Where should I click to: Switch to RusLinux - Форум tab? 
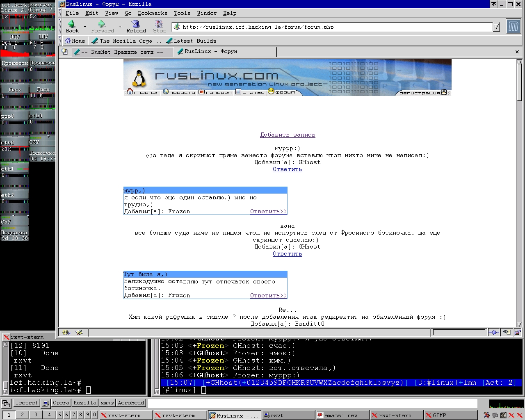click(x=225, y=52)
